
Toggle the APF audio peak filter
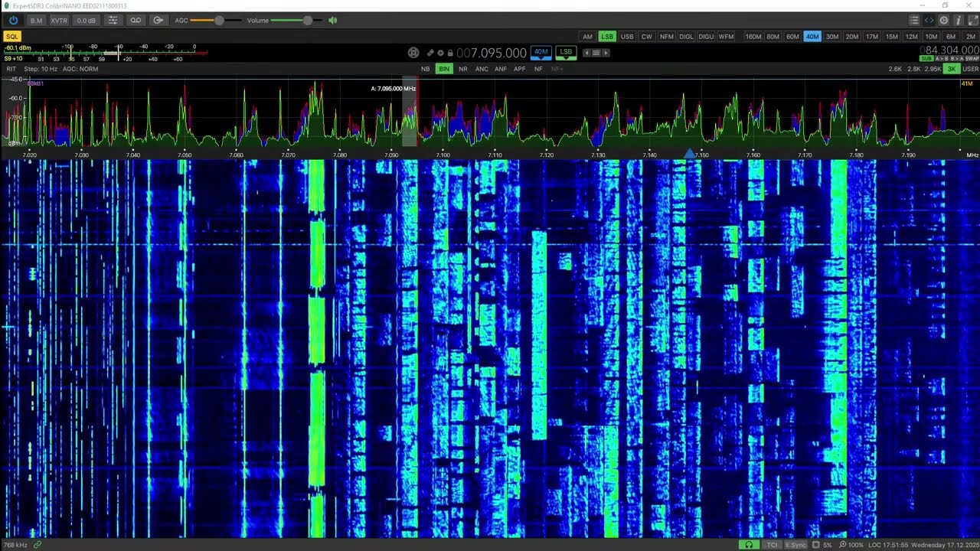520,69
